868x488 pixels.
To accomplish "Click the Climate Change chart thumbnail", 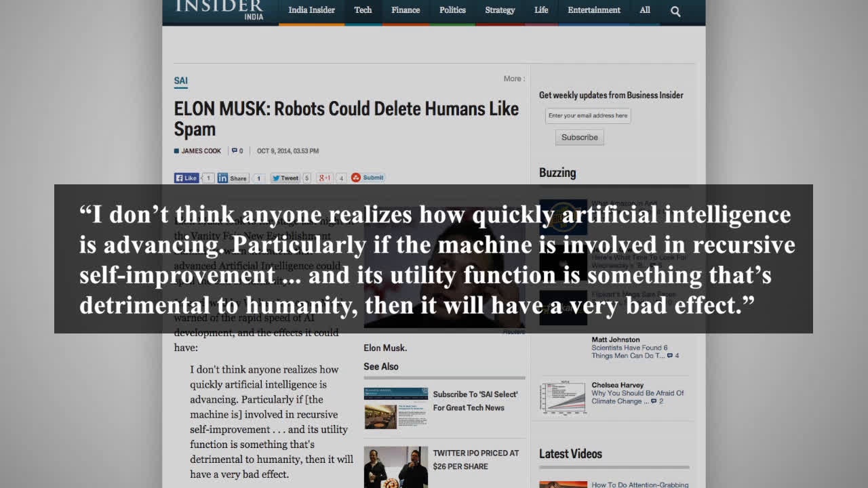I will (563, 398).
